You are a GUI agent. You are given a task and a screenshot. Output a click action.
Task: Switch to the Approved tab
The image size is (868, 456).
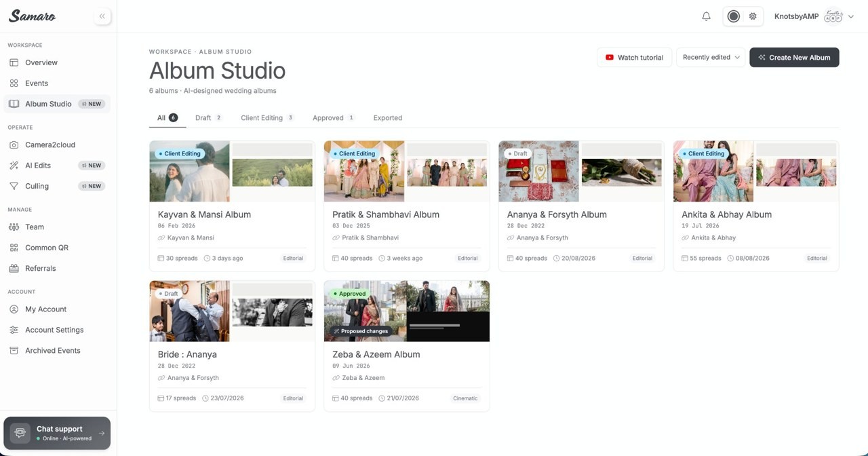tap(334, 117)
